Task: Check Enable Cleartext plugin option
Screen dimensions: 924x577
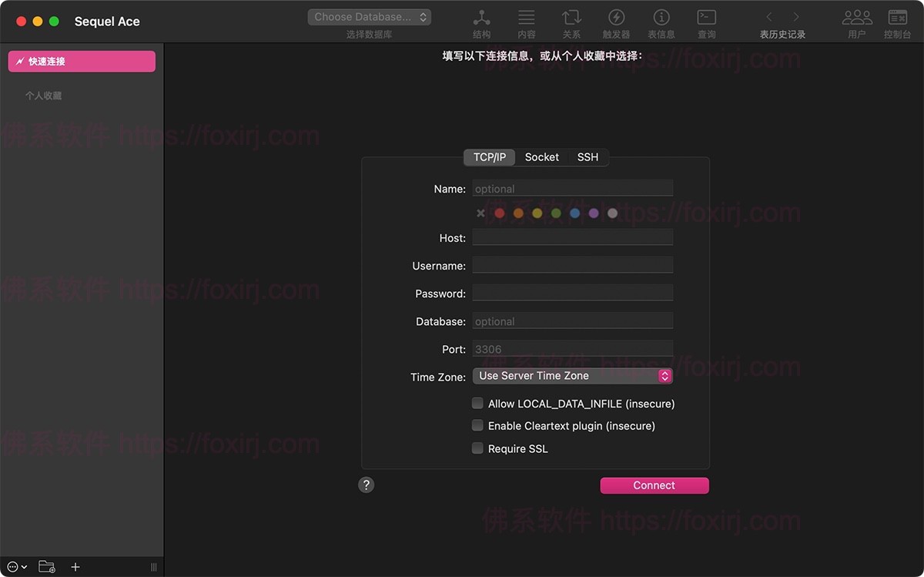Action: point(477,425)
